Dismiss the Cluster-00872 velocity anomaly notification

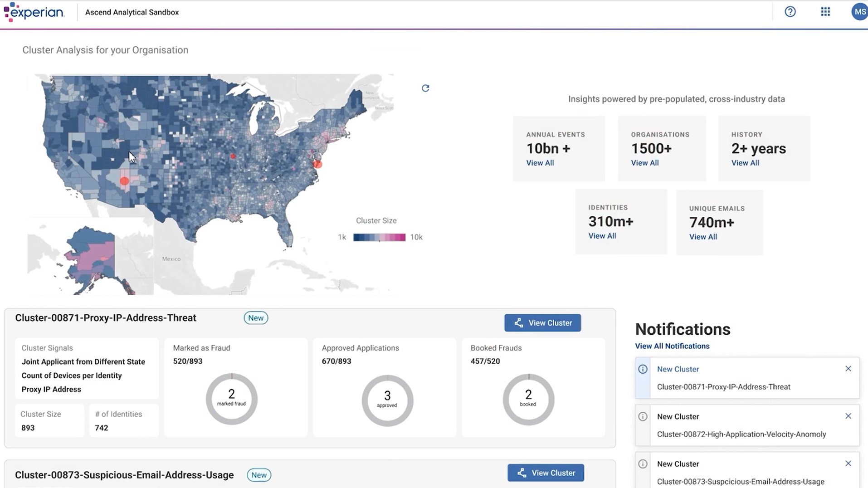pos(848,416)
